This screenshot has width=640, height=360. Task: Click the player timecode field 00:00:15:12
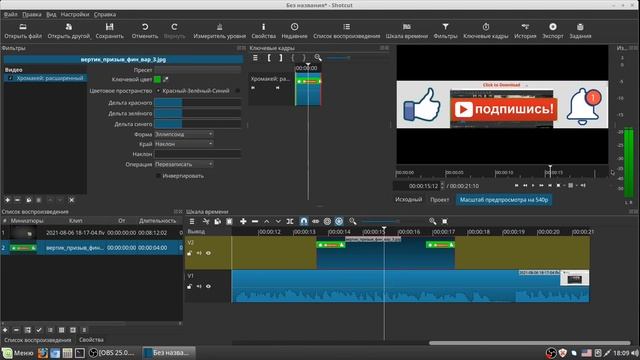coord(419,186)
